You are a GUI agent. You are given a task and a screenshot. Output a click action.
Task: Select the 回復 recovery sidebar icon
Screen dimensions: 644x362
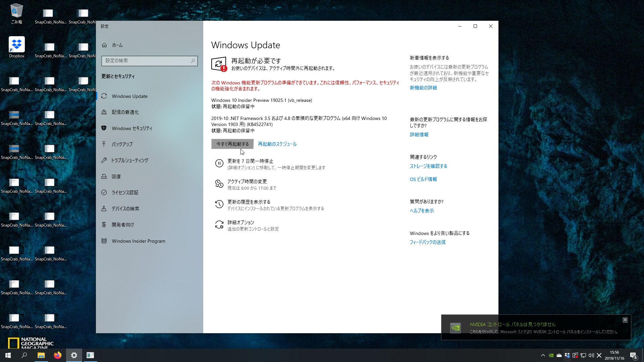(x=104, y=176)
